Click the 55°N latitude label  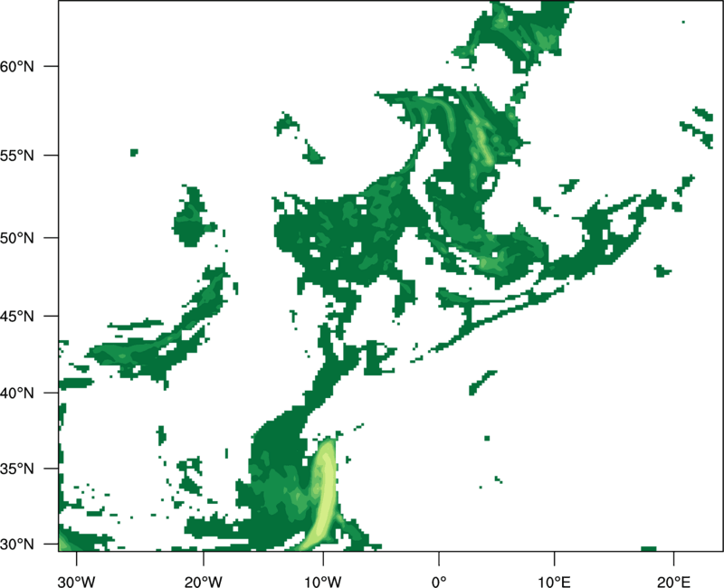(x=17, y=156)
